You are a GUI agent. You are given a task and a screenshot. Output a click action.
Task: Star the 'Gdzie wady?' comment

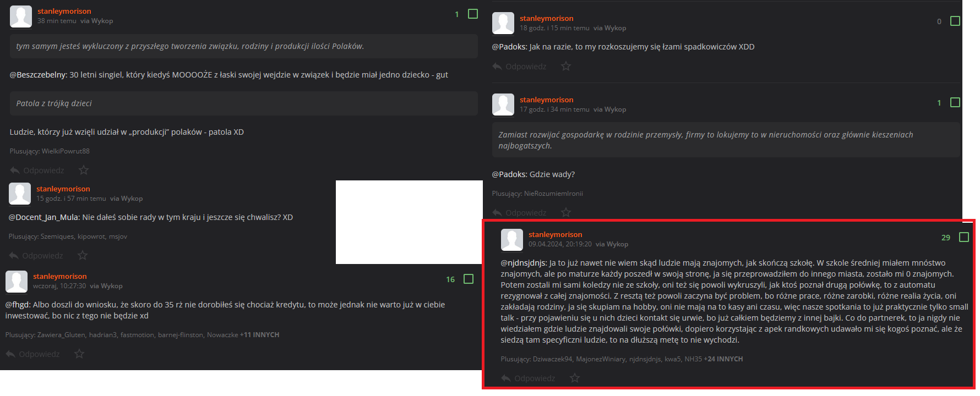point(566,212)
